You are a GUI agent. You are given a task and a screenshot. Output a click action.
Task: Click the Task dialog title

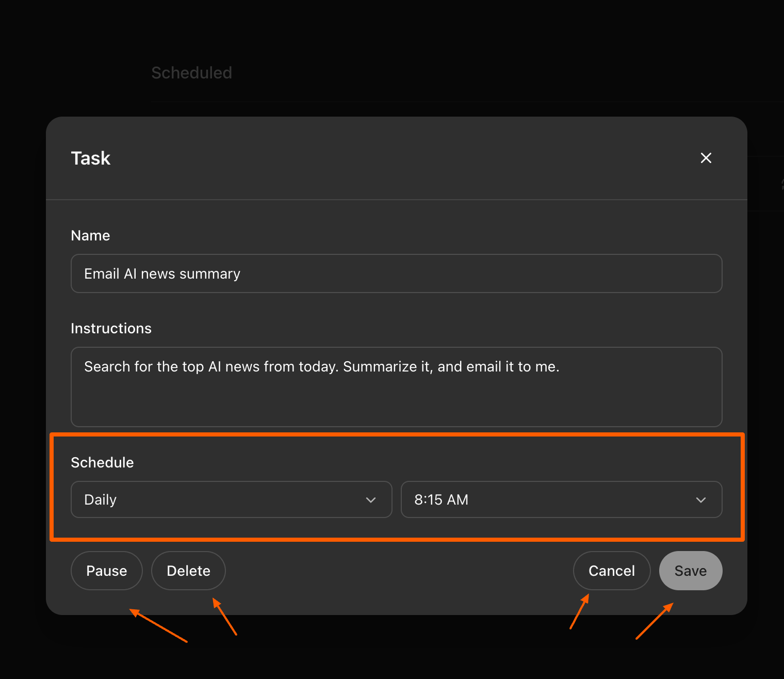[x=91, y=158]
